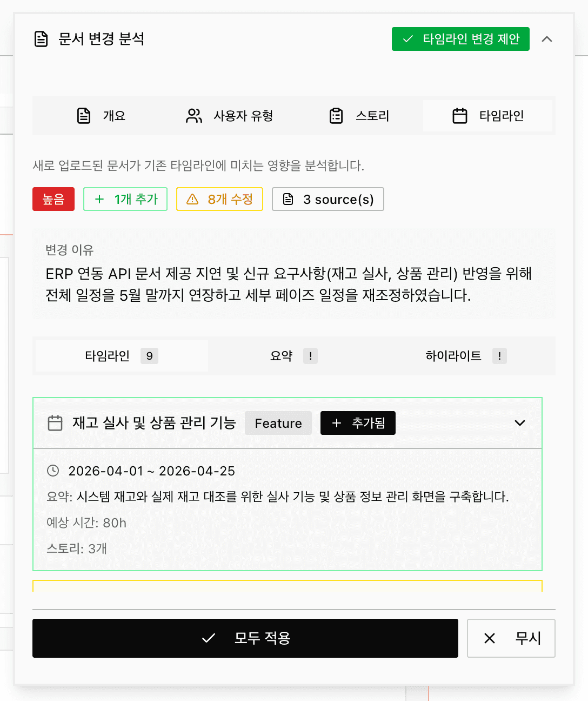Viewport: 588px width, 701px height.
Task: Click the clipboard icon on the 스토리 tab
Action: click(337, 115)
